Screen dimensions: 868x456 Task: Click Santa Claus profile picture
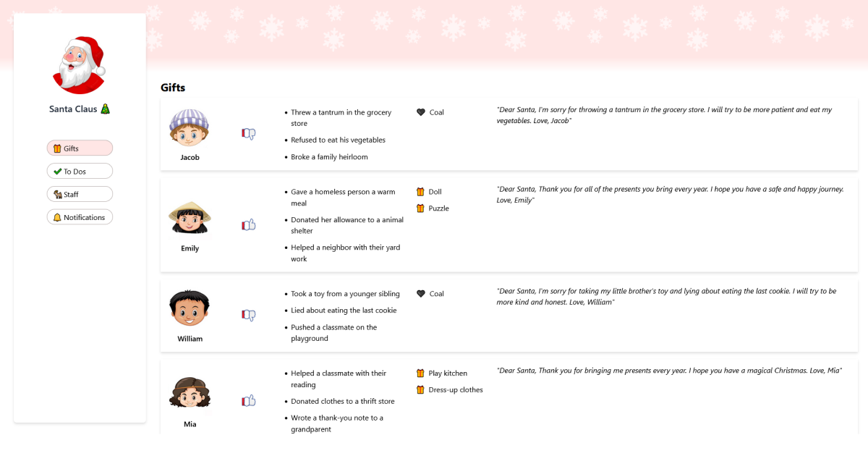[80, 65]
